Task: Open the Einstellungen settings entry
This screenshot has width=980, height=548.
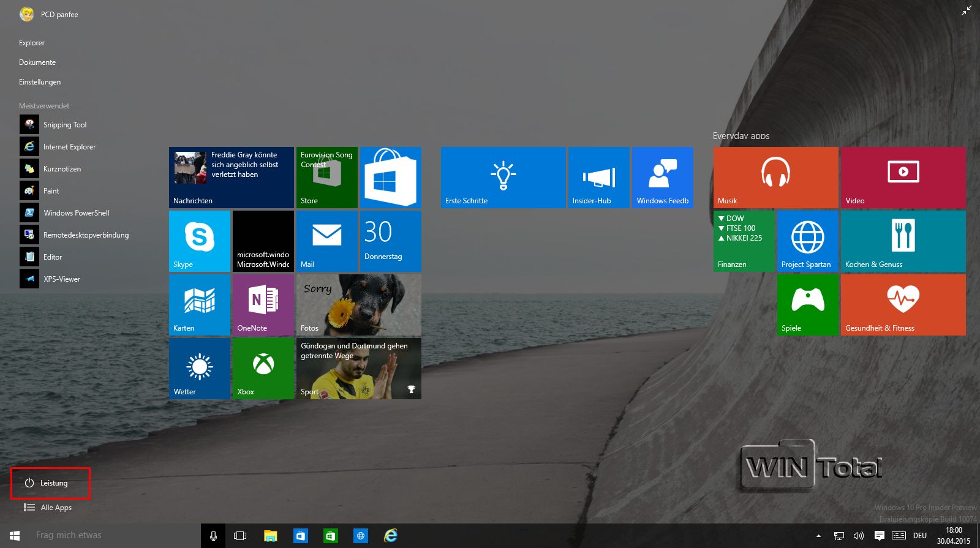Action: (40, 82)
